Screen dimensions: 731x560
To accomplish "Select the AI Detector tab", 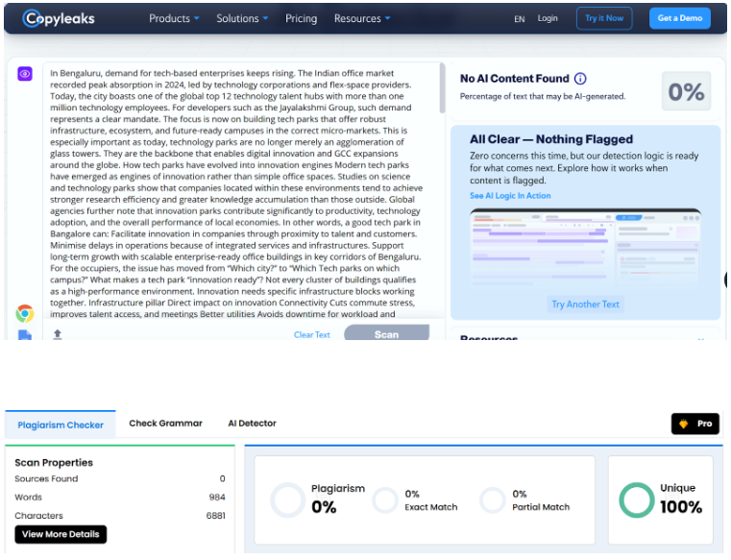I will coord(252,424).
